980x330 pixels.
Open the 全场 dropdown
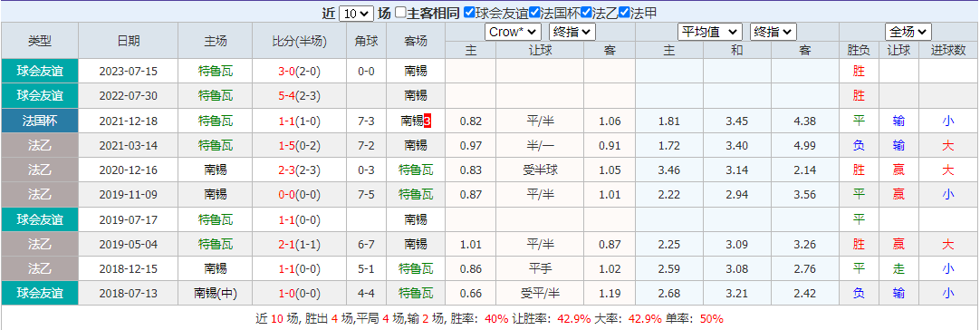(x=908, y=32)
